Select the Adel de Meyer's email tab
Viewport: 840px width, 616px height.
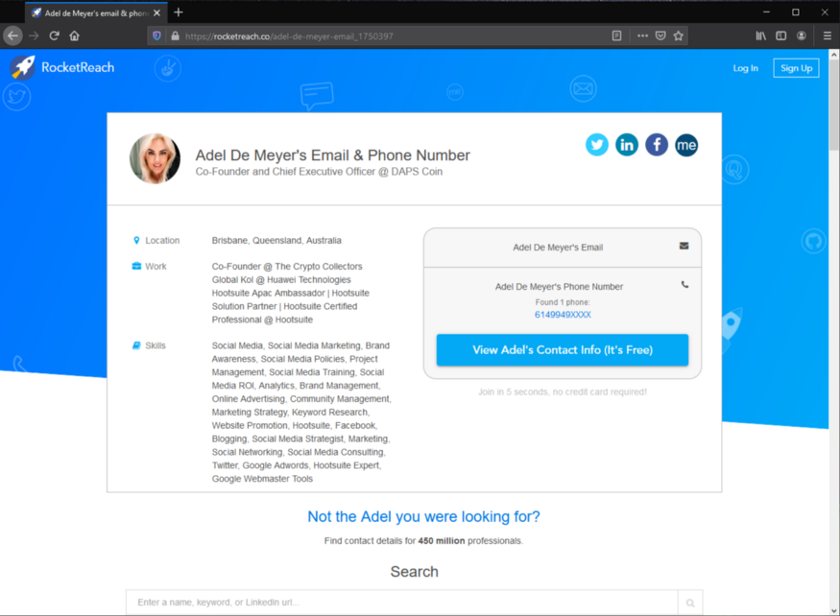coord(96,12)
